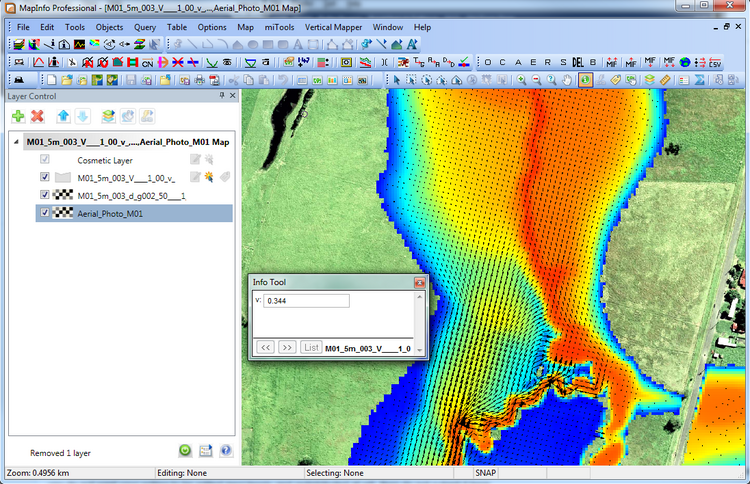Collapse the M01 Map tree node
Viewport: 750px width, 484px height.
(x=15, y=142)
